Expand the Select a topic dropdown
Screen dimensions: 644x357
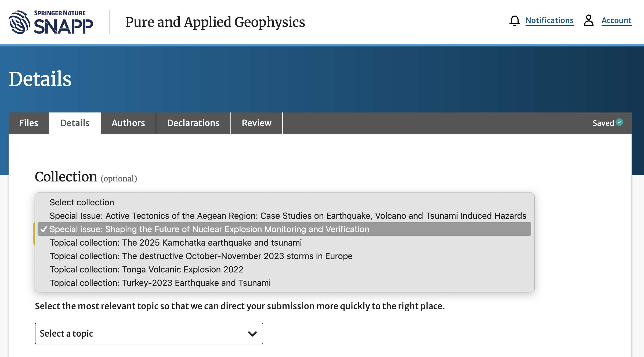(149, 334)
